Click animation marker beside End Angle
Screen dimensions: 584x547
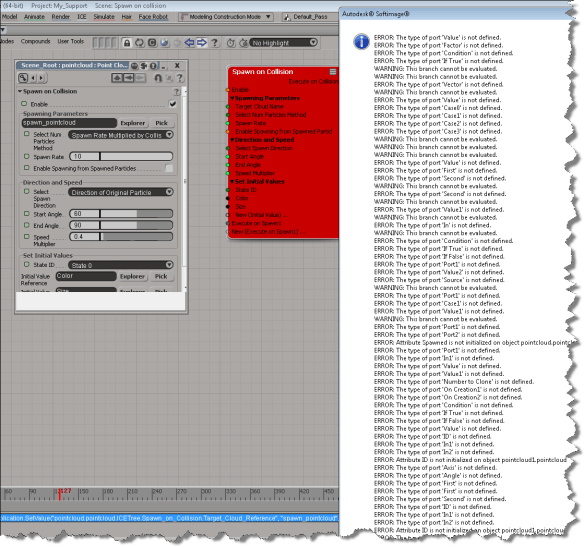26,225
